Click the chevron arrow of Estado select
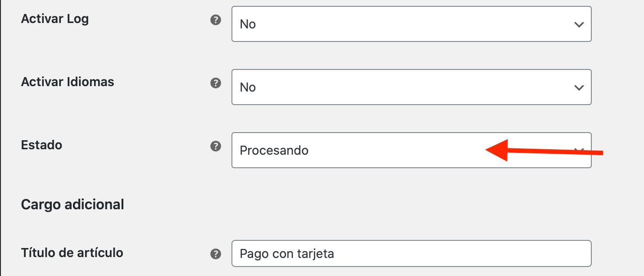644x276 pixels. (580, 150)
